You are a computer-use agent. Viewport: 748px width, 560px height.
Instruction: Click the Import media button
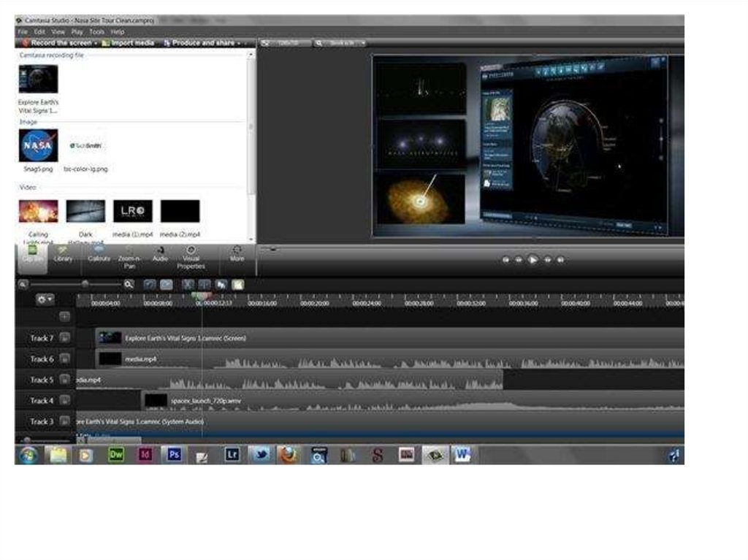(129, 43)
